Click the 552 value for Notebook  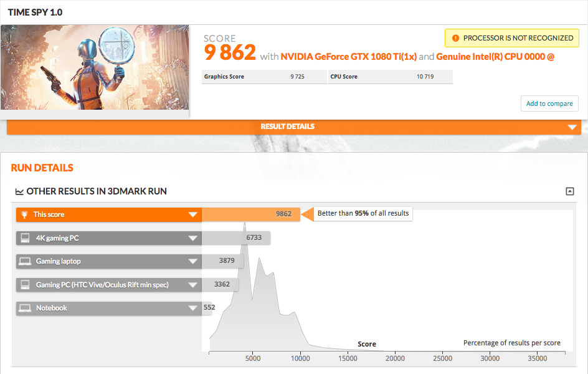(209, 307)
